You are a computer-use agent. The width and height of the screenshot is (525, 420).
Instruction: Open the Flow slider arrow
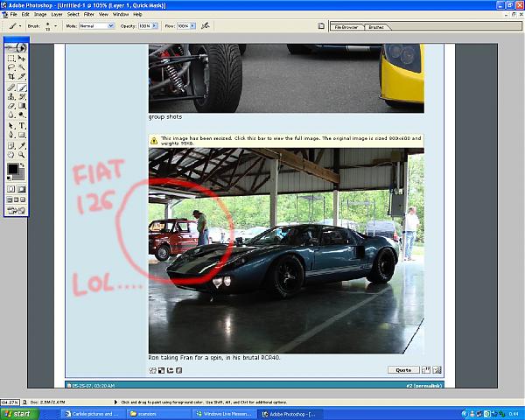(x=192, y=25)
